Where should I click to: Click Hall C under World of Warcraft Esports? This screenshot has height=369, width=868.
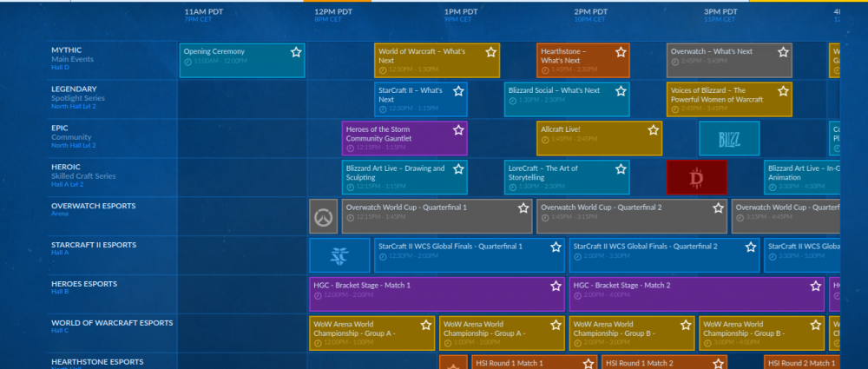[x=60, y=330]
